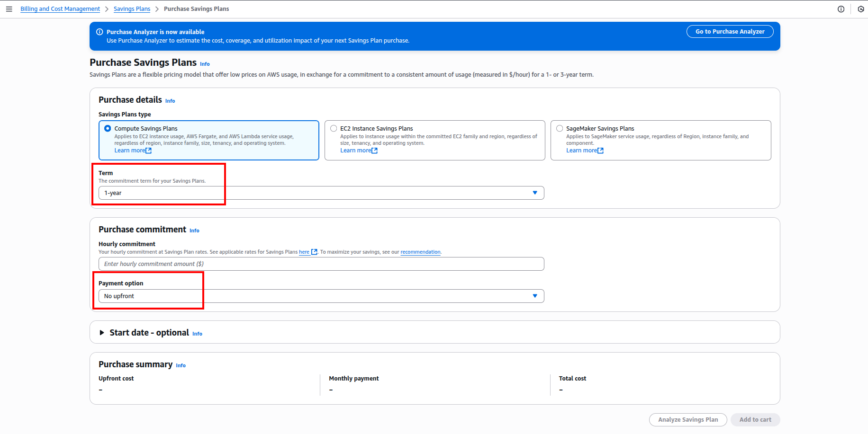Viewport: 868px width, 434px height.
Task: Click the Info link next to Purchase details
Action: tap(170, 101)
